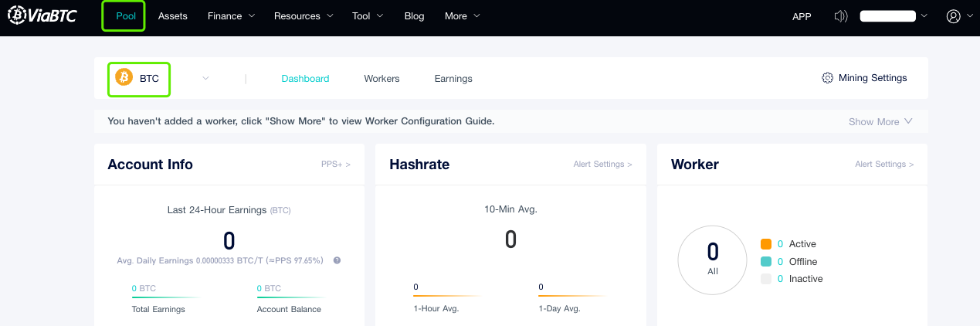The image size is (980, 326).
Task: Click the APP download link
Action: (802, 16)
